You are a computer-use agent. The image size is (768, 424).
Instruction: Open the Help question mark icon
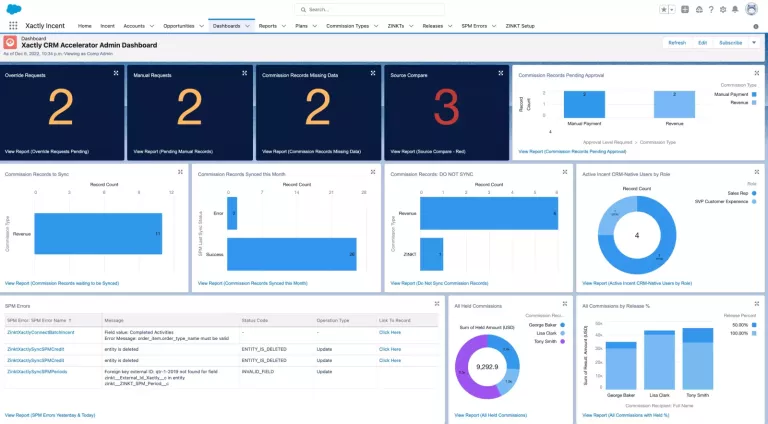tap(711, 9)
